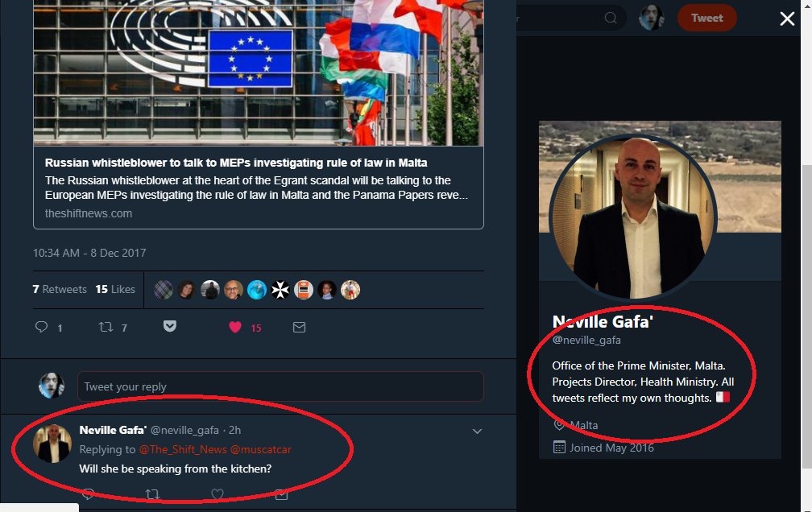Viewport: 812px width, 512px height.
Task: Click Neville Gafa's large profile photo
Action: (x=632, y=216)
